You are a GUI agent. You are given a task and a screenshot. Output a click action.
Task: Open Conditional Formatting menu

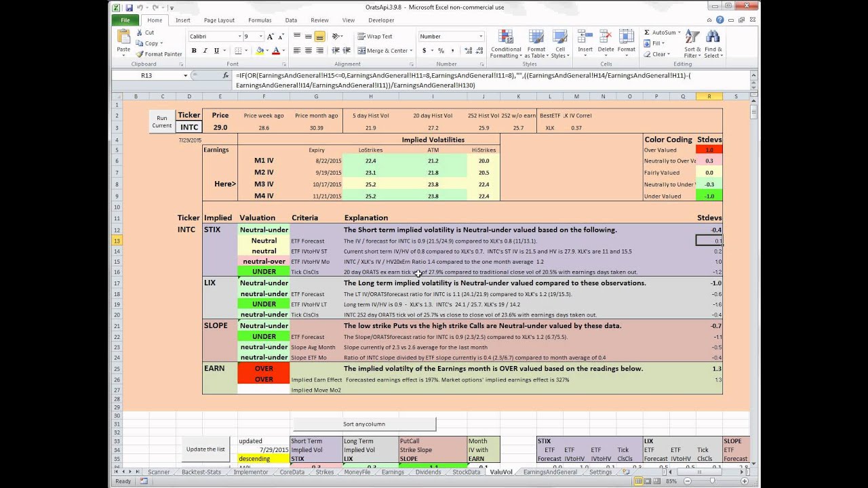click(x=506, y=44)
